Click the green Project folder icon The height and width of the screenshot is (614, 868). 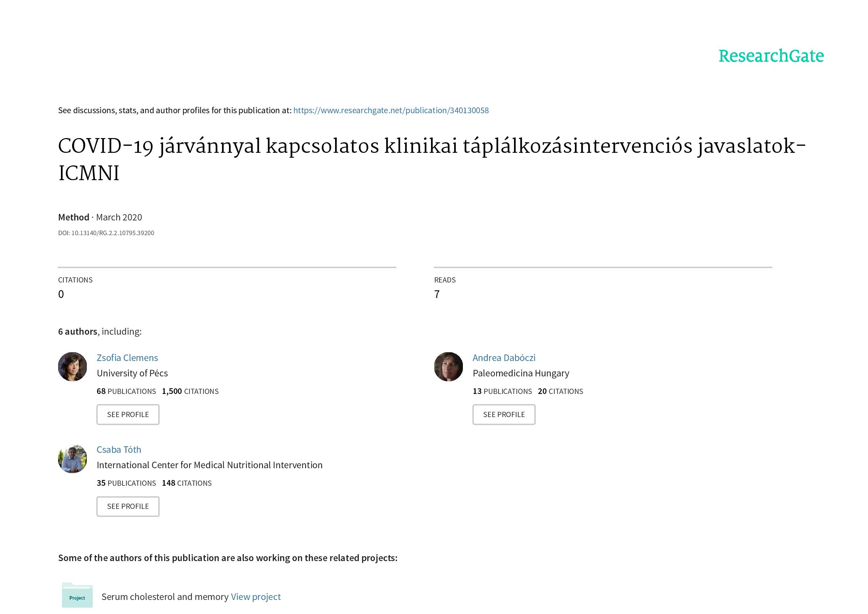(77, 595)
